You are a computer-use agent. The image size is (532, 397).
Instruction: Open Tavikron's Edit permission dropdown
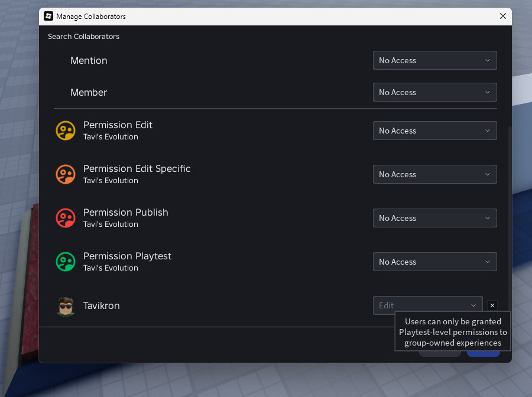point(427,305)
